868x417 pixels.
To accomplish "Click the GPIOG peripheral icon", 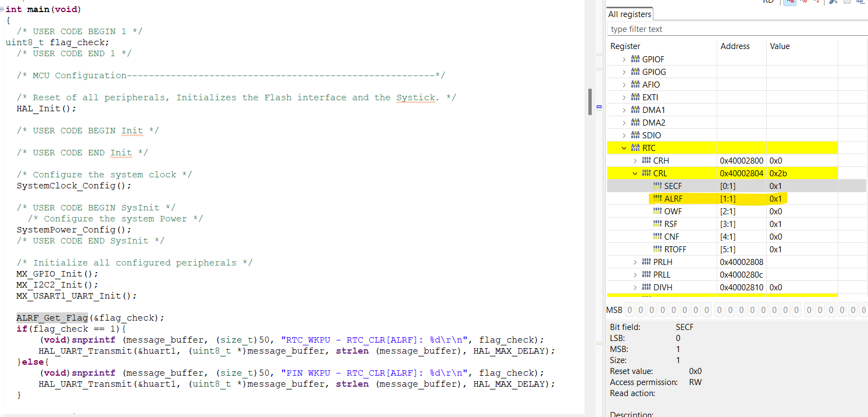I will pos(635,72).
